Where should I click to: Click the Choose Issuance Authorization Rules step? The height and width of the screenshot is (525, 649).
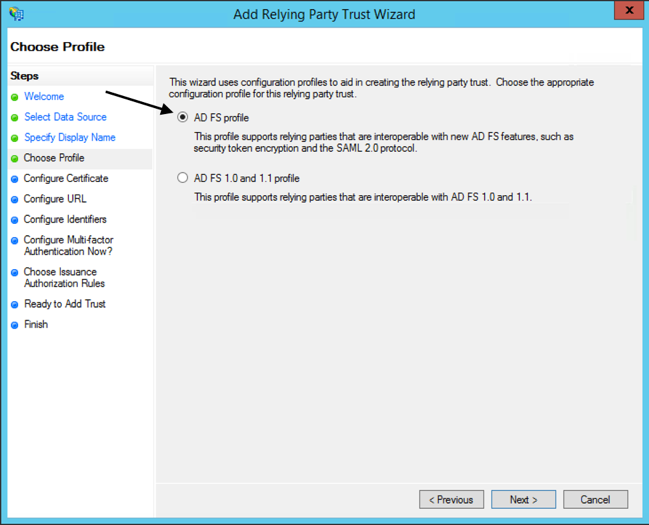64,277
